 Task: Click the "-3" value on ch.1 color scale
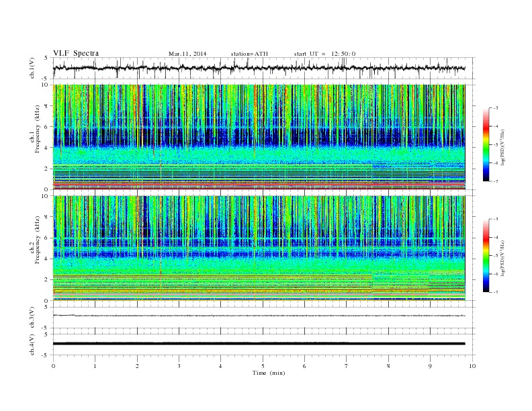[x=495, y=108]
